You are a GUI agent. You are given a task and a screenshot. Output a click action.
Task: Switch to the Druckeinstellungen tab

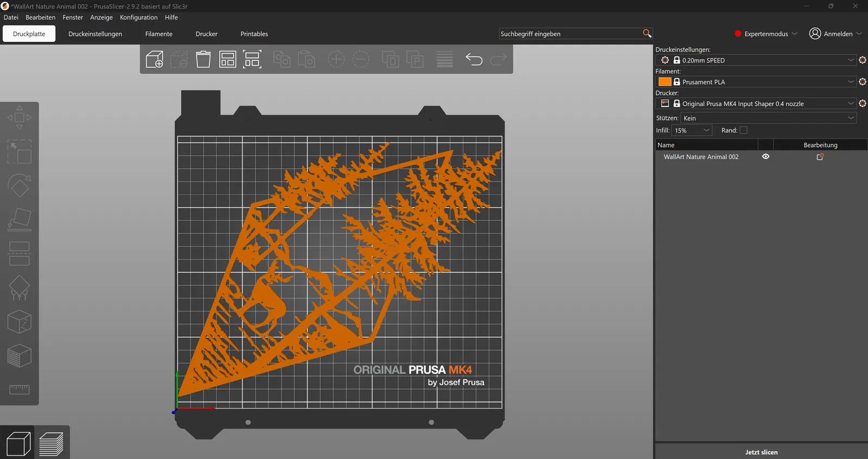95,34
